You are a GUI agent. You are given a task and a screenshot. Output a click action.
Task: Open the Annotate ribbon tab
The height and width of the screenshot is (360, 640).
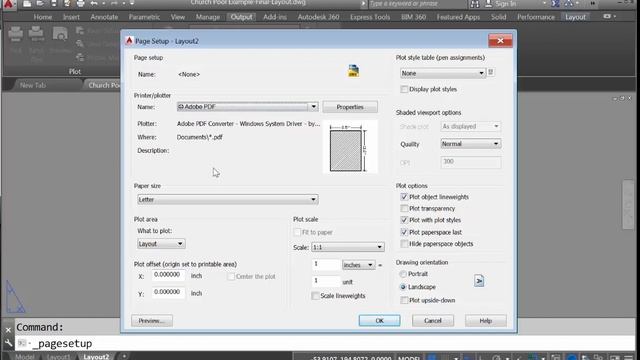click(104, 17)
